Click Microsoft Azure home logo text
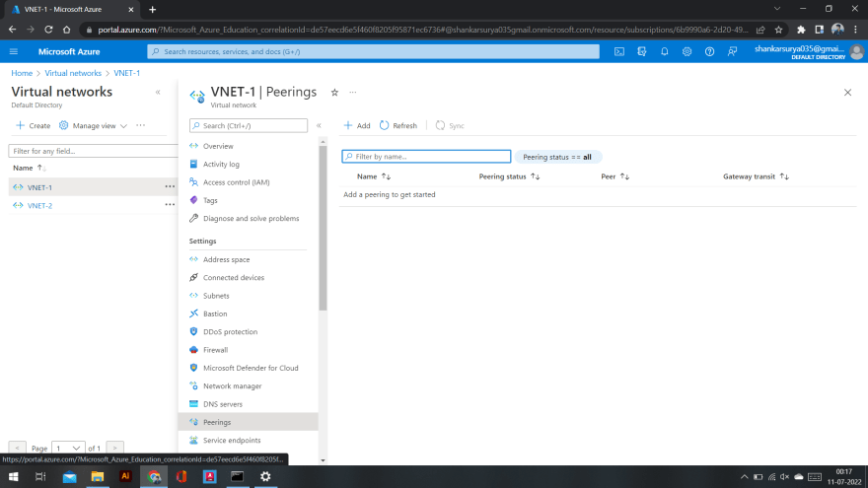The image size is (868, 488). click(x=69, y=51)
